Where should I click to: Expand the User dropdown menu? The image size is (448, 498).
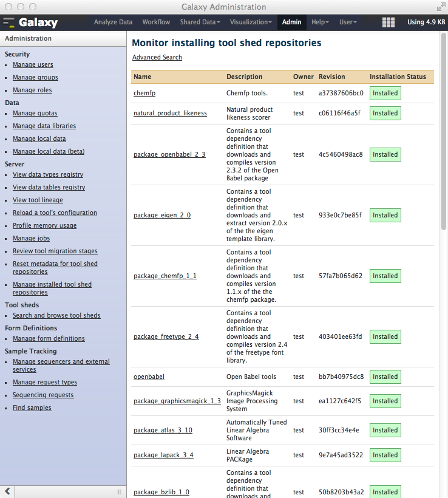[x=348, y=22]
